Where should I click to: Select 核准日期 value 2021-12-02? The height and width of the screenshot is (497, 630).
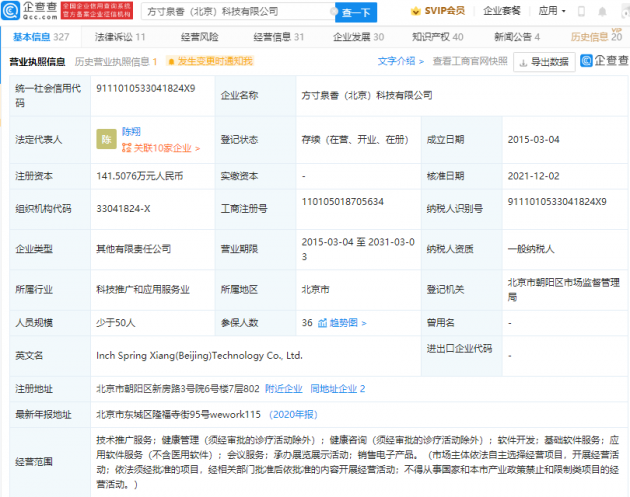pos(533,176)
